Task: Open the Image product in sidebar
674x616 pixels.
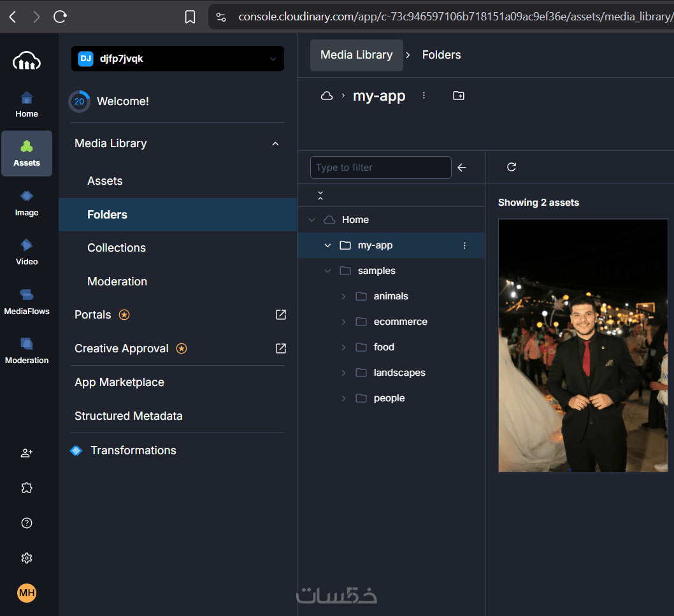Action: pyautogui.click(x=27, y=203)
